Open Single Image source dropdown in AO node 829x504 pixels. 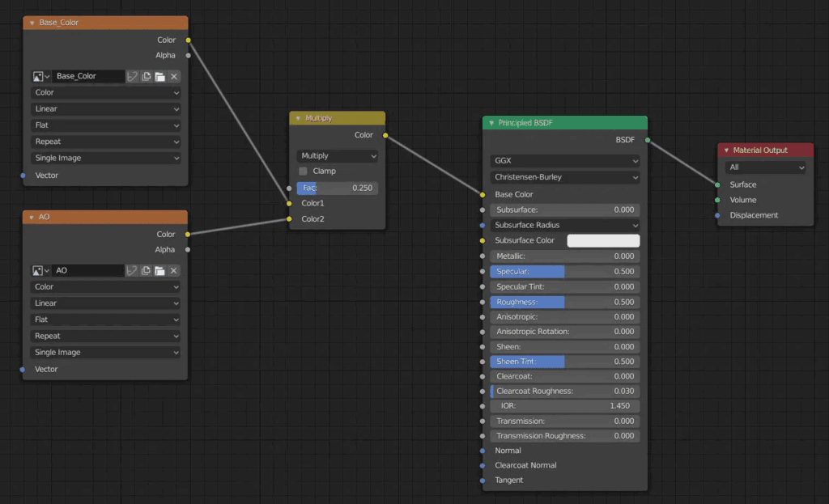click(105, 353)
